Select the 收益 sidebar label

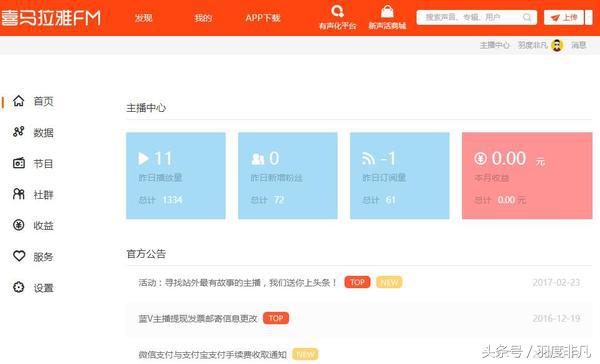[x=43, y=226]
